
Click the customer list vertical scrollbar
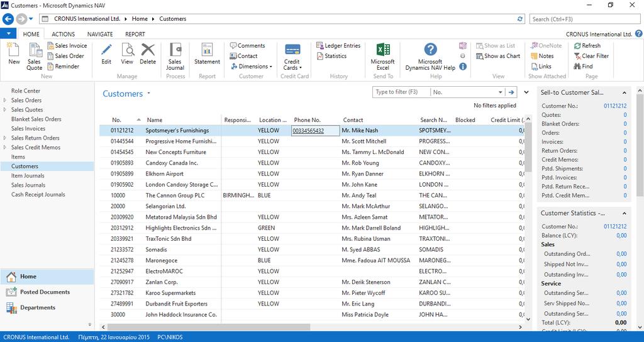[528, 146]
